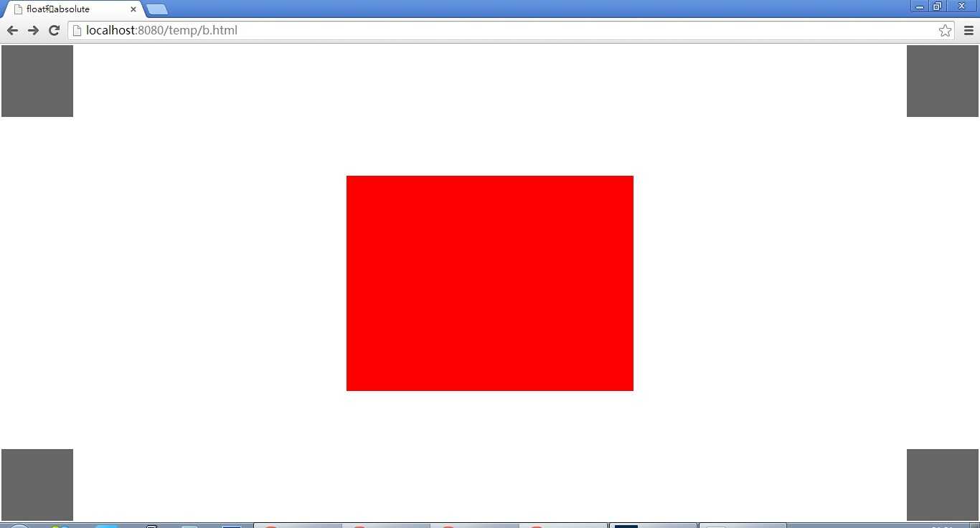Restore down the Chrome window
Image resolution: width=980 pixels, height=528 pixels.
[937, 6]
